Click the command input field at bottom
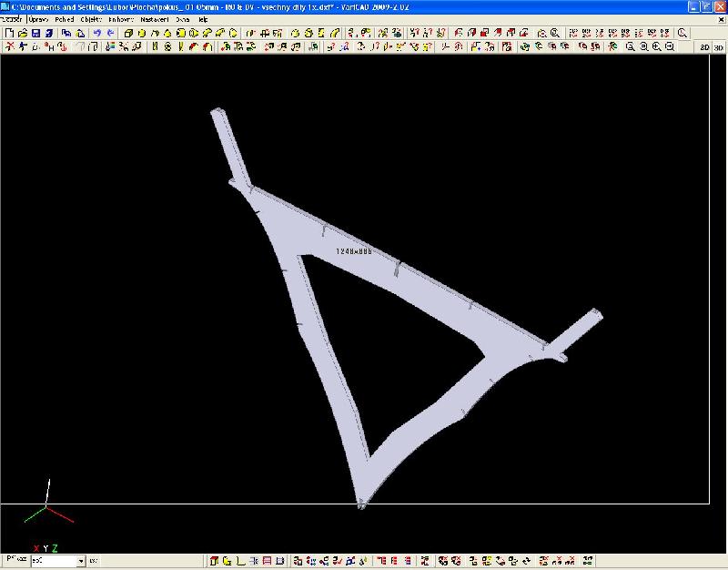The width and height of the screenshot is (728, 570). pyautogui.click(x=55, y=561)
